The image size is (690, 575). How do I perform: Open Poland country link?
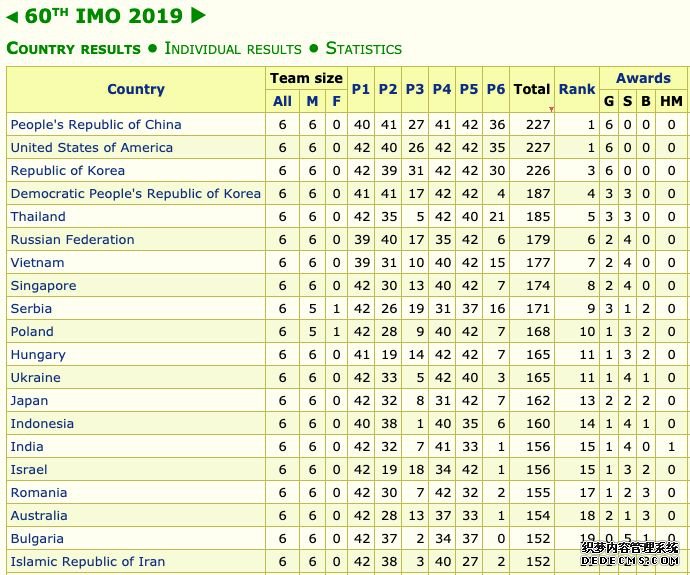[x=32, y=332]
